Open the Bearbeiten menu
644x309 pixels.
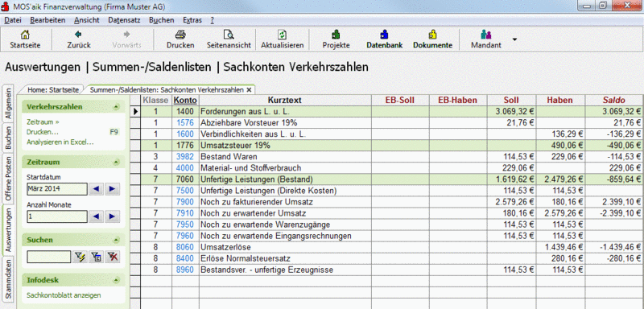click(47, 19)
